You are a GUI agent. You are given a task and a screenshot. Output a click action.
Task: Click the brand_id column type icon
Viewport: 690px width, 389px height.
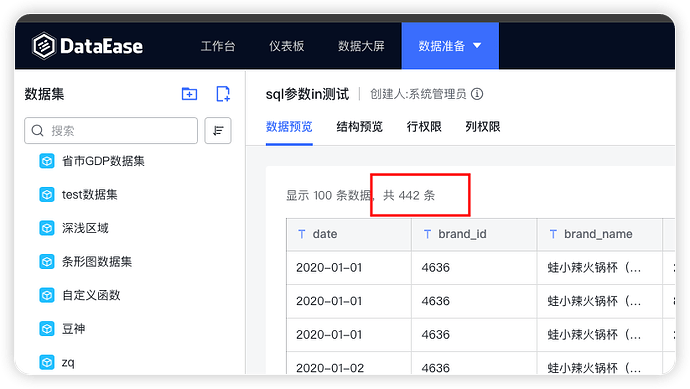427,234
